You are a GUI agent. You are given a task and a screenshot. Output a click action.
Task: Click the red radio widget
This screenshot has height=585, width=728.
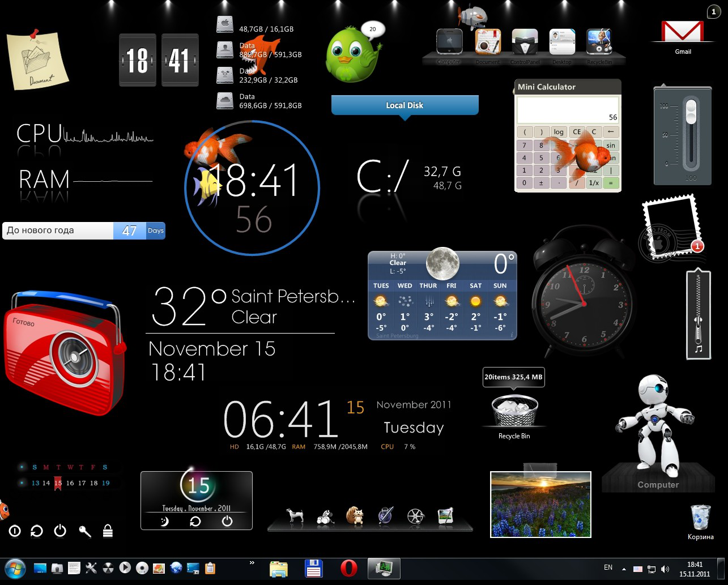pos(64,352)
